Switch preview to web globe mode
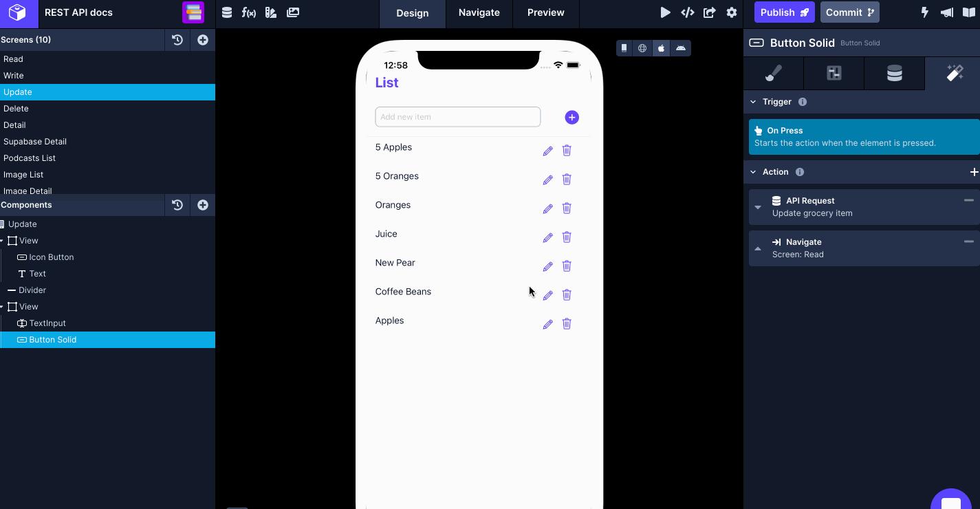The image size is (980, 509). (x=642, y=48)
